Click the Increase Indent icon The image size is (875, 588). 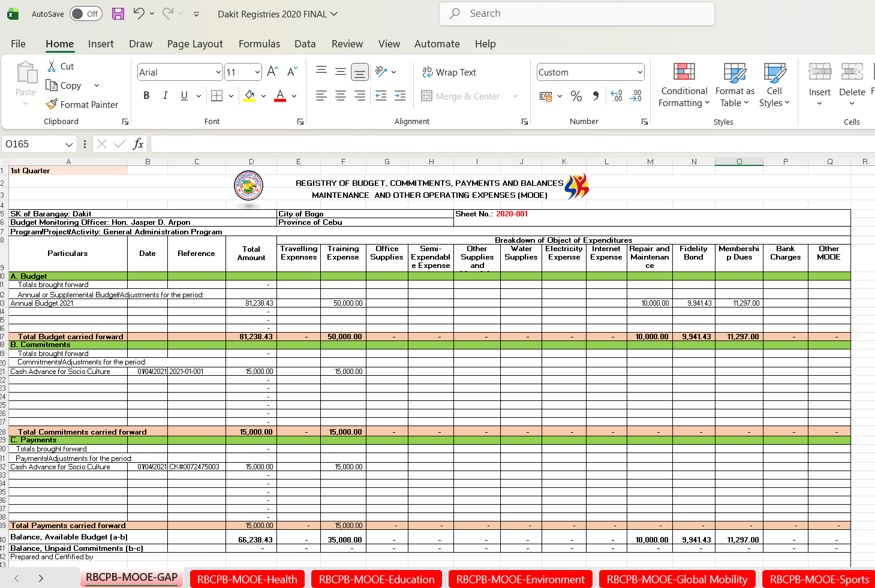coord(400,96)
